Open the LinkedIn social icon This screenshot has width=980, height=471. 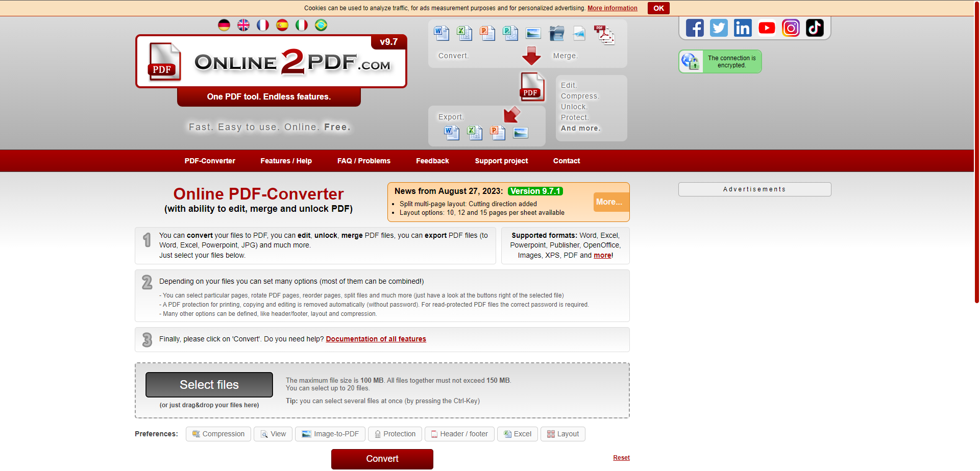tap(743, 28)
